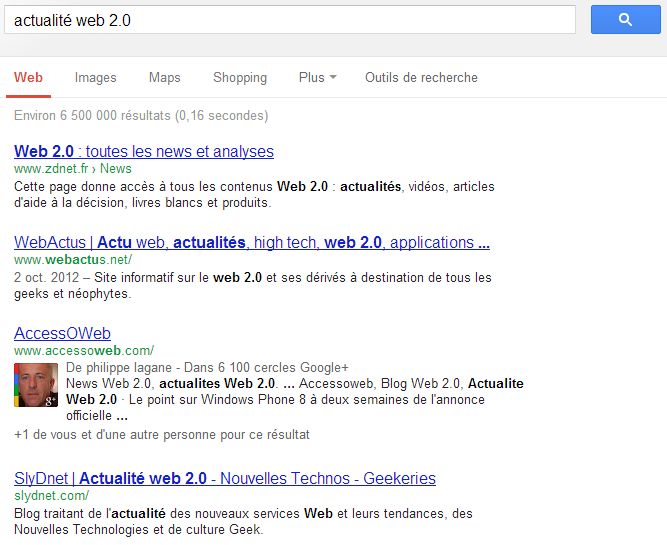
Task: Select the Web tab
Action: point(28,77)
